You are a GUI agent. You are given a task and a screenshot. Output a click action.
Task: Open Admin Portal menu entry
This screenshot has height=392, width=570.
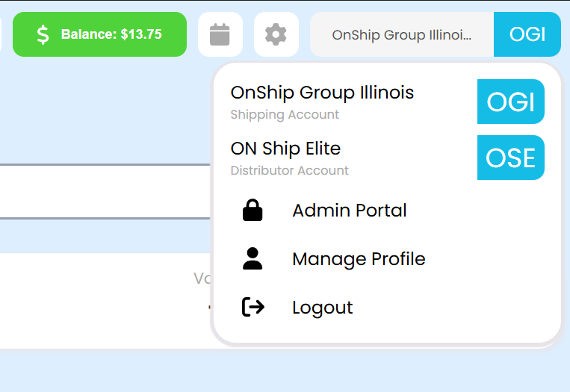click(349, 211)
